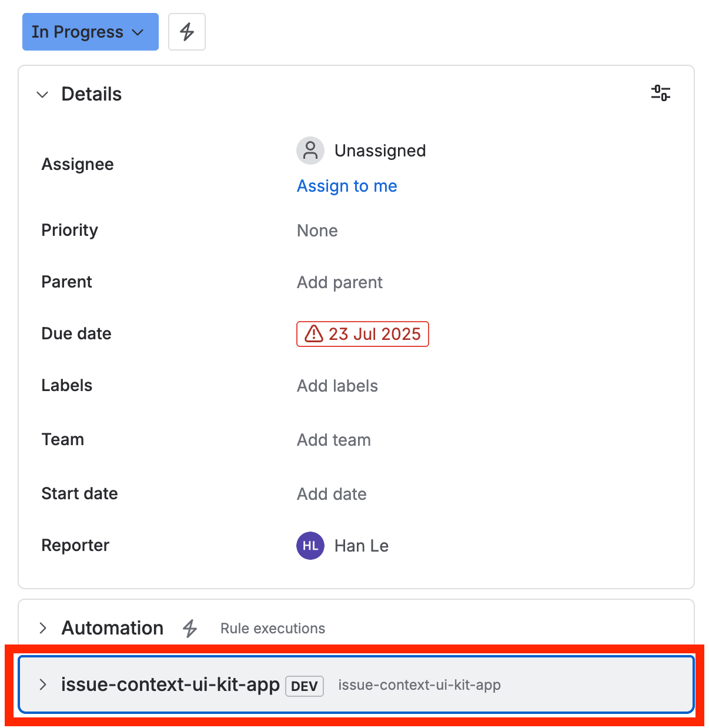Click the DEV badge
709x728 pixels.
[304, 686]
